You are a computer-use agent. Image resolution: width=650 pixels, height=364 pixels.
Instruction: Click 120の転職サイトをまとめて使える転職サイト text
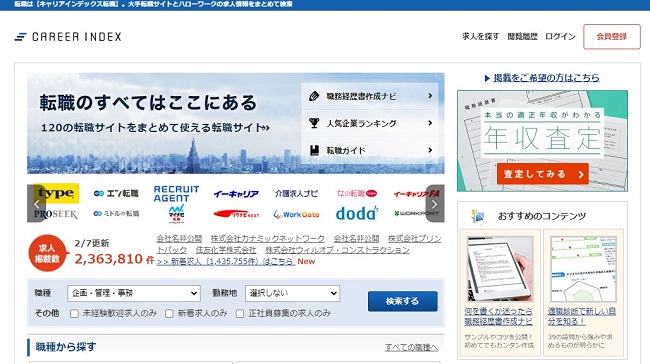click(155, 127)
